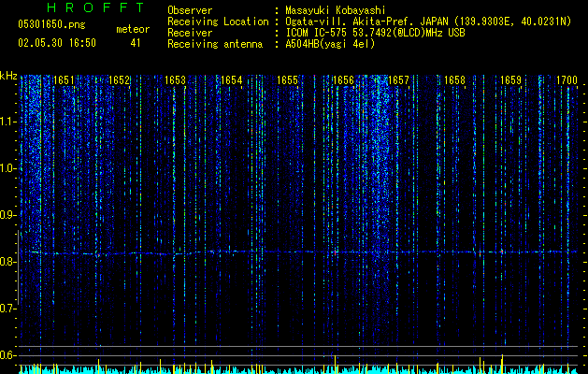Click the 0.7 kHz axis label
588x374 pixels.
[7, 309]
